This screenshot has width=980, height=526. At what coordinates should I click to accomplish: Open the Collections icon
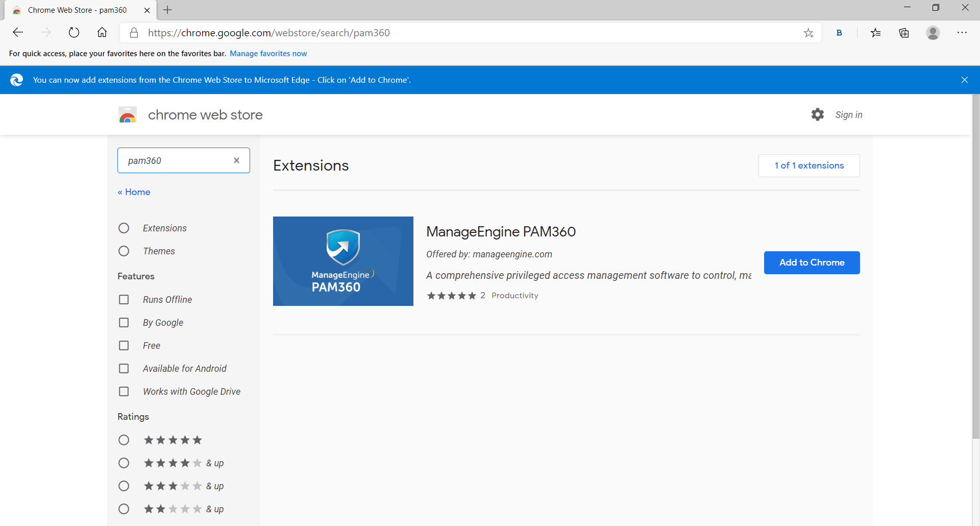coord(904,33)
